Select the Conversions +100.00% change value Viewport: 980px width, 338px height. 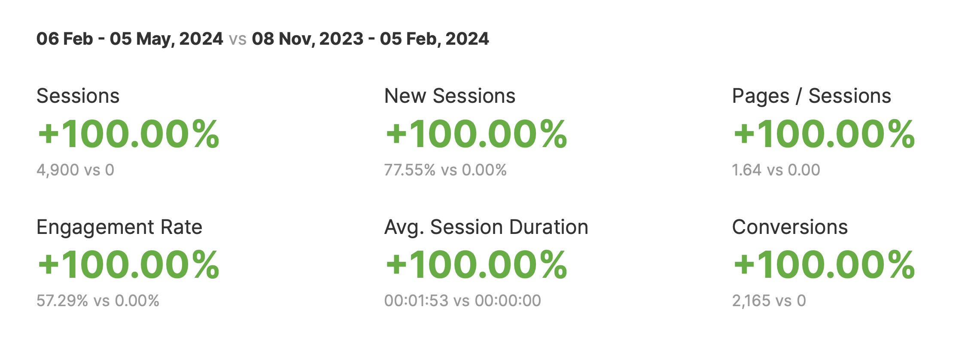[x=825, y=265]
